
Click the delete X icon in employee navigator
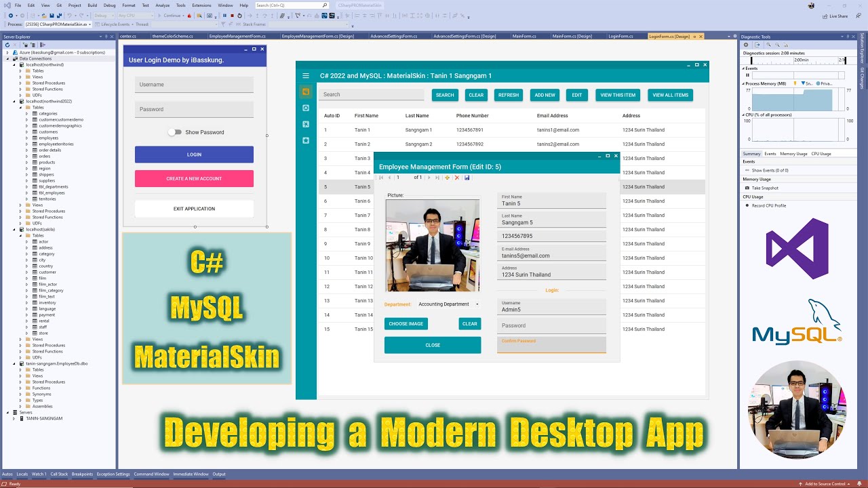point(457,178)
